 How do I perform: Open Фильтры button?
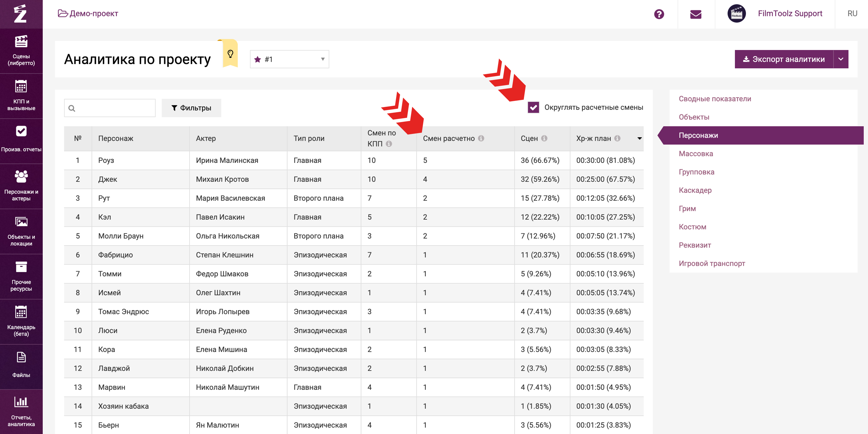191,108
